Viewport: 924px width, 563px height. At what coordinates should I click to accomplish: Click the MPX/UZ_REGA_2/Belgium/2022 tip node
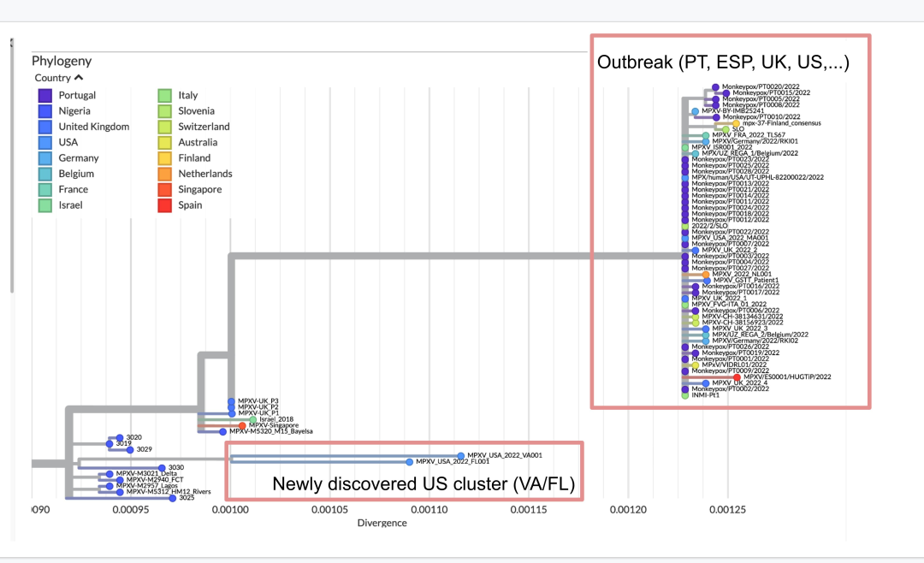706,335
